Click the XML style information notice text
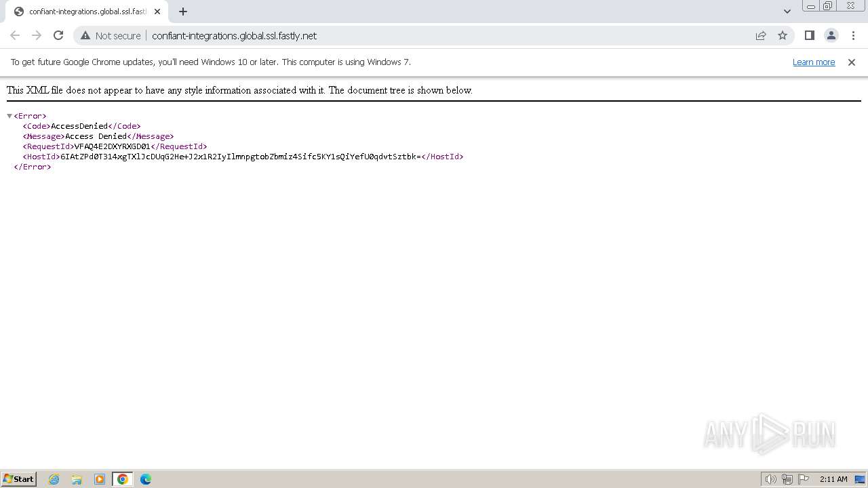The image size is (868, 488). pyautogui.click(x=239, y=90)
